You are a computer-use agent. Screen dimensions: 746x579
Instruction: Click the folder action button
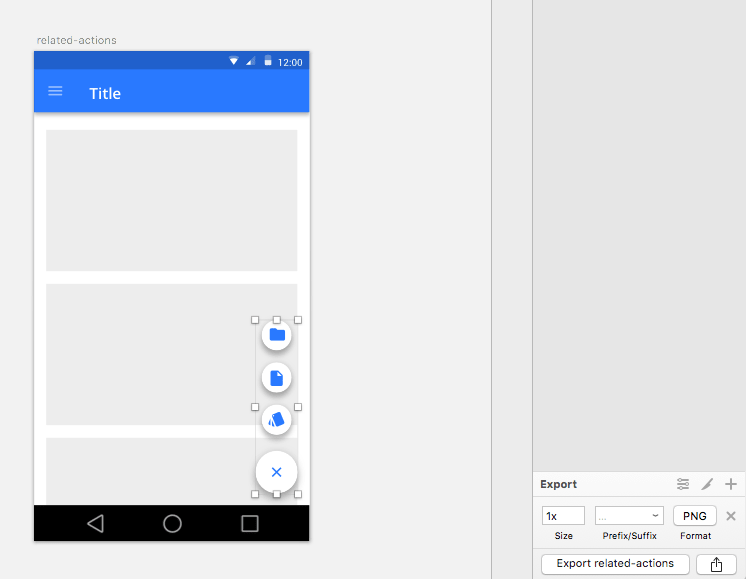276,335
